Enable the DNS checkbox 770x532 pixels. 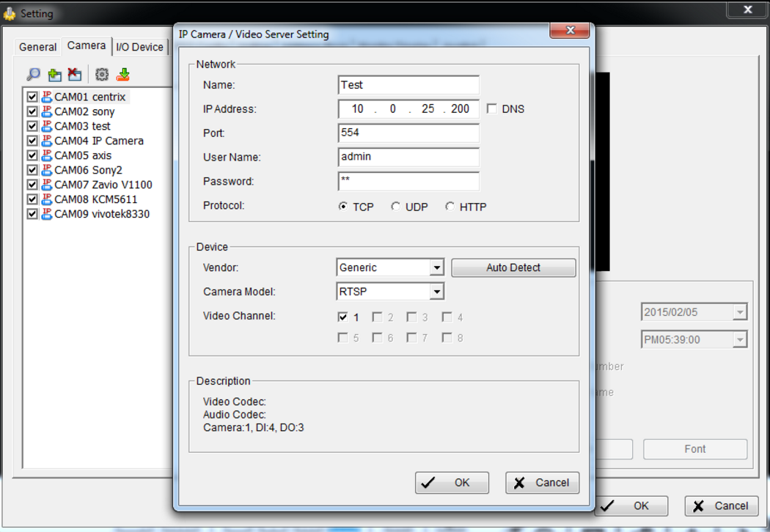click(492, 108)
